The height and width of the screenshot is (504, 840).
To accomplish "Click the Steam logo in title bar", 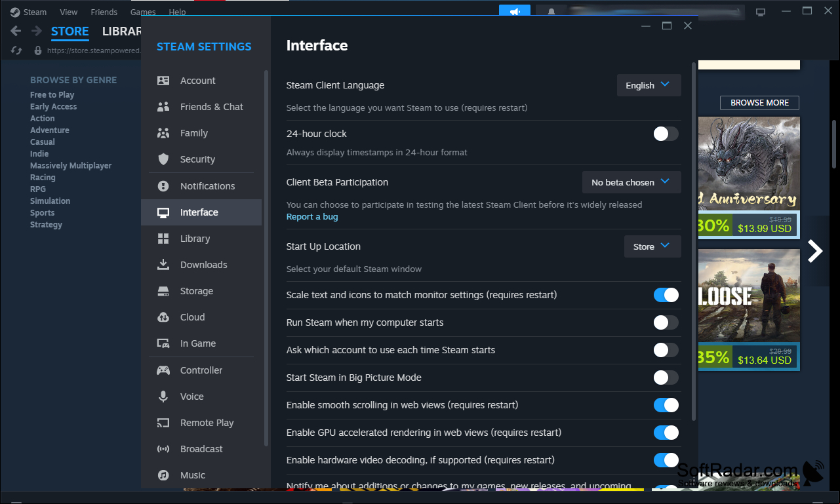I will point(15,12).
